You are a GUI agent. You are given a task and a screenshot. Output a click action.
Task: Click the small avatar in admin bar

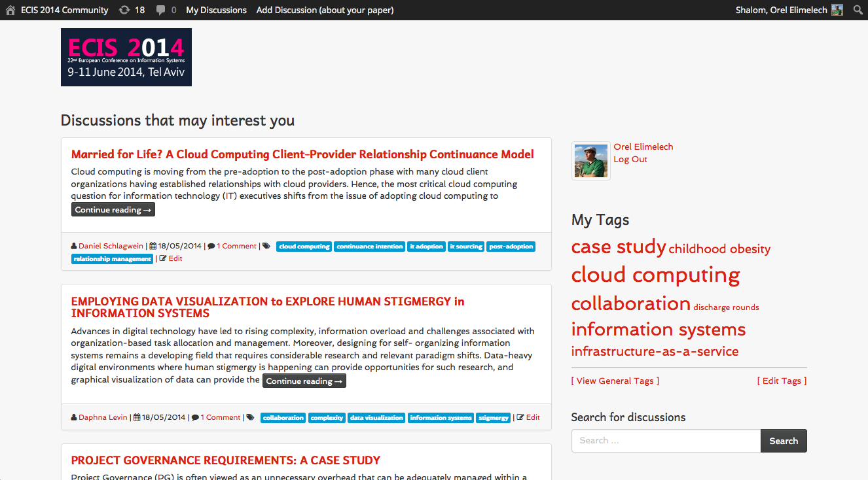[837, 10]
